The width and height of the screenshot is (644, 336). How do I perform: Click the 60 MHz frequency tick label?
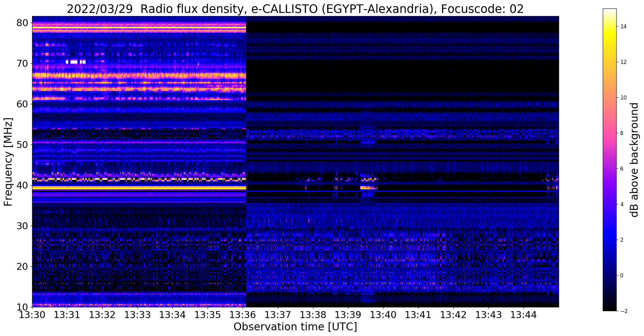pos(23,104)
